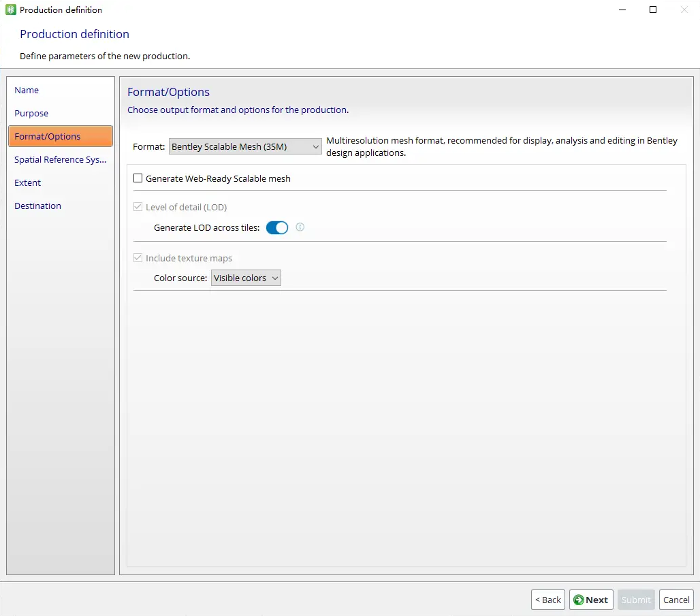Enable Generate Web-Ready Scalable mesh checkbox
Screen dimensions: 700x616
[138, 178]
